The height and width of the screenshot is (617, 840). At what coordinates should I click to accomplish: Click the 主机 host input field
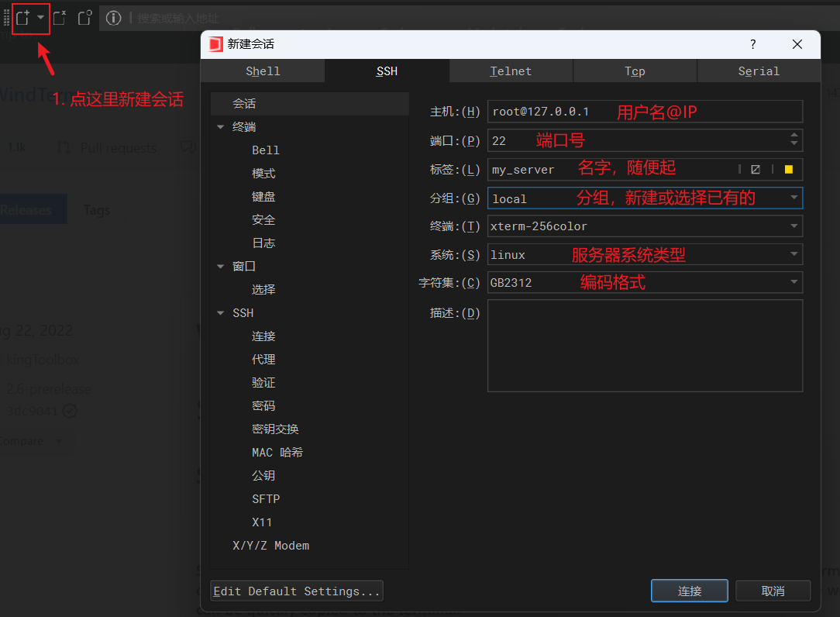point(645,112)
